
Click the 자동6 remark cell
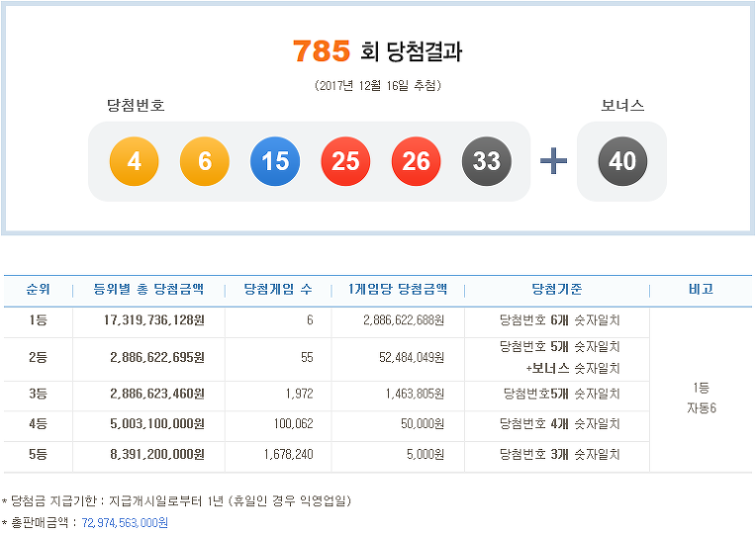pos(701,408)
